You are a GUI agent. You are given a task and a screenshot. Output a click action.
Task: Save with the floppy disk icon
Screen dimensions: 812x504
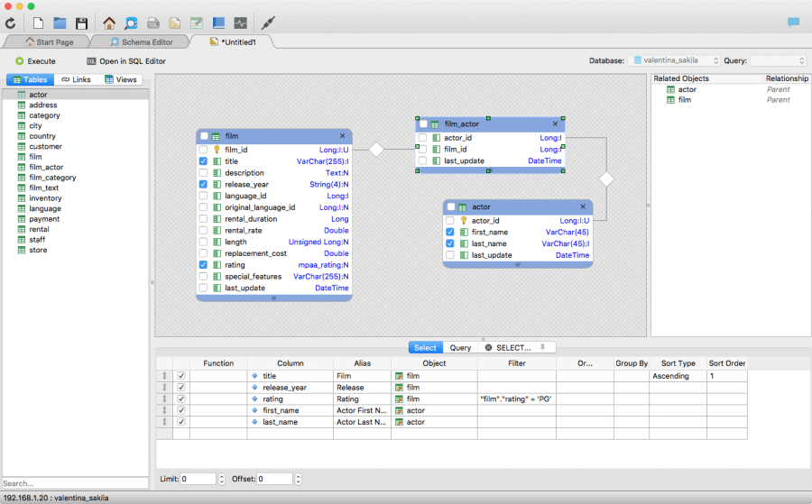(x=81, y=23)
